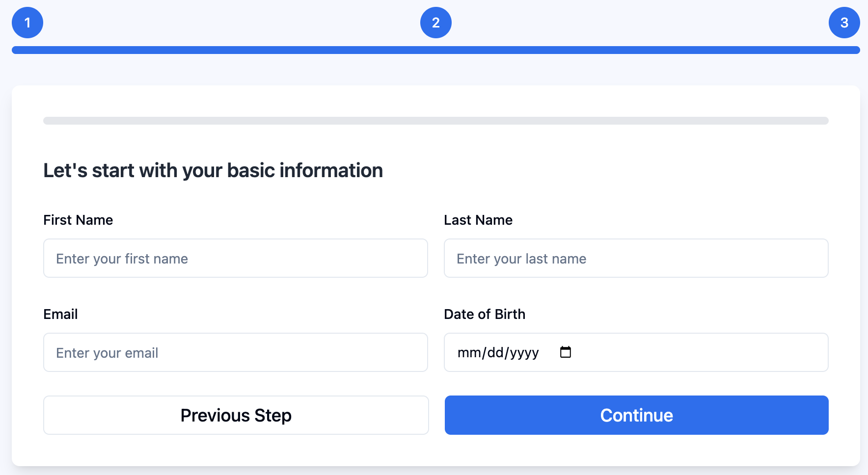
Task: Click into the Last Name field
Action: [x=636, y=258]
